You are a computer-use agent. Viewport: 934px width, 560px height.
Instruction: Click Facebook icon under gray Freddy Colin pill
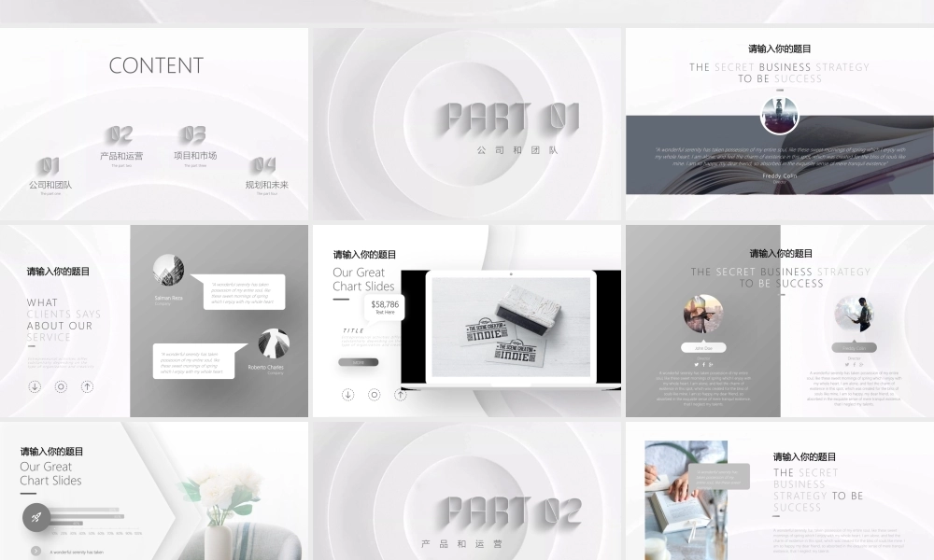(x=855, y=365)
